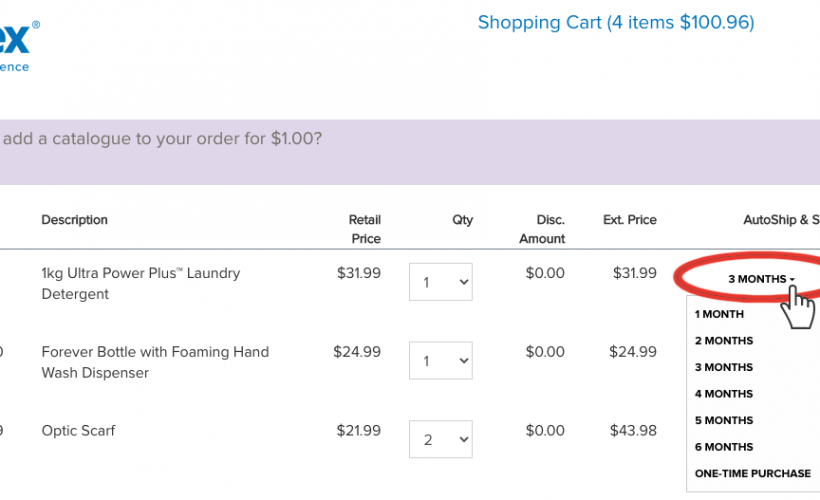Screen dimensions: 820x500
Task: Select ONE-TIME PURCHASE option
Action: [x=753, y=474]
